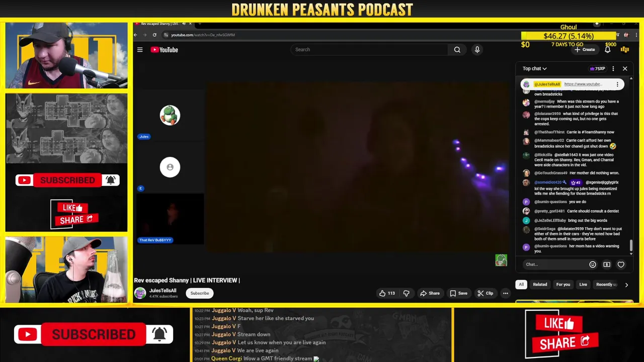
Task: Select the Live filter chip
Action: pos(583,285)
